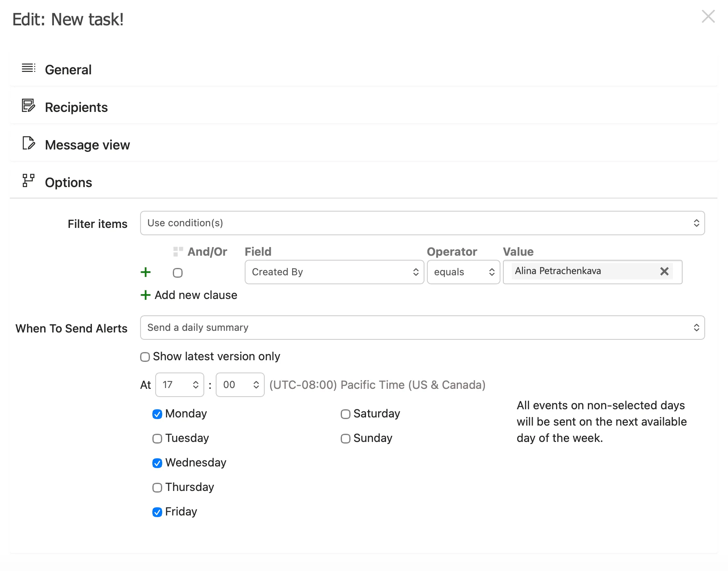Viewport: 728px width, 571px height.
Task: Open the hour dropdown showing 17
Action: (180, 385)
